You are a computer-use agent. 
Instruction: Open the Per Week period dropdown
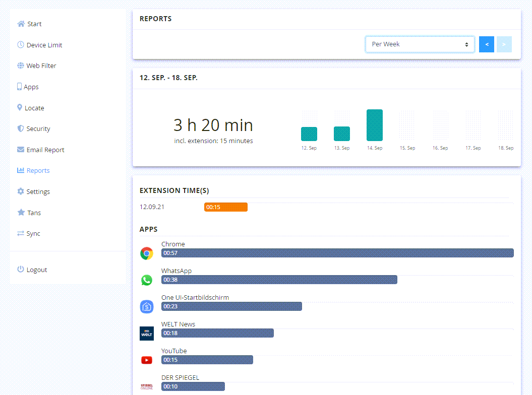point(420,44)
